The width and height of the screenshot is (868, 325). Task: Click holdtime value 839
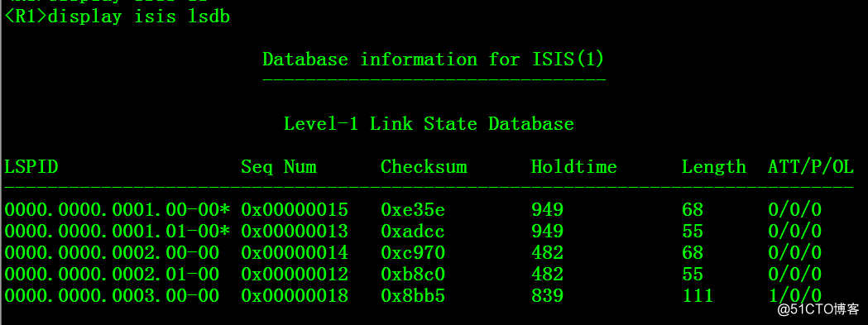[x=548, y=296]
